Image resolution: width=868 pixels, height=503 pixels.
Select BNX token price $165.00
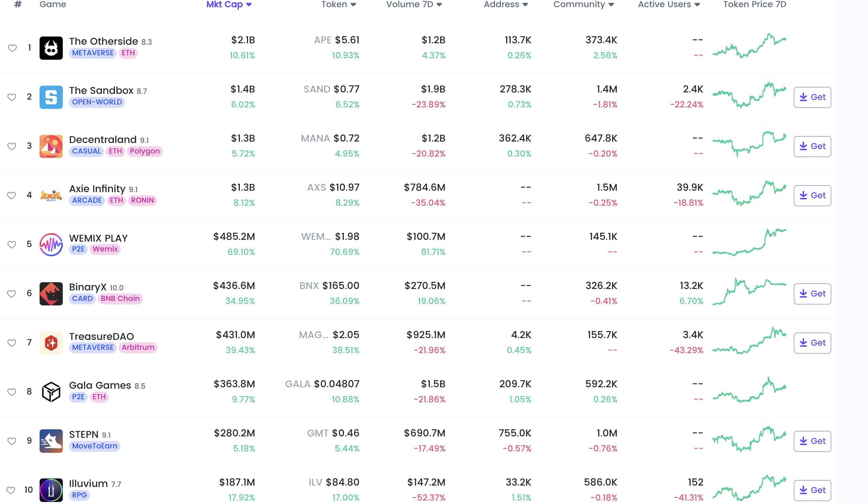341,286
